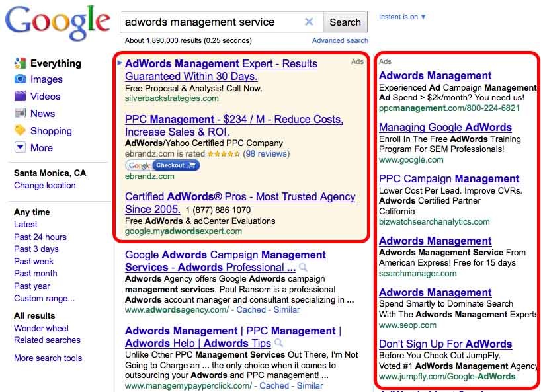541x392 pixels.
Task: Click the Google Checkout badge
Action: pyautogui.click(x=163, y=165)
